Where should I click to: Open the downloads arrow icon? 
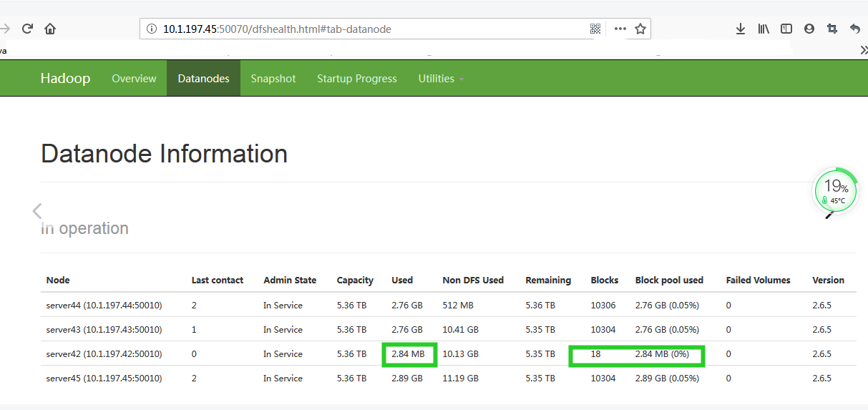pyautogui.click(x=741, y=29)
